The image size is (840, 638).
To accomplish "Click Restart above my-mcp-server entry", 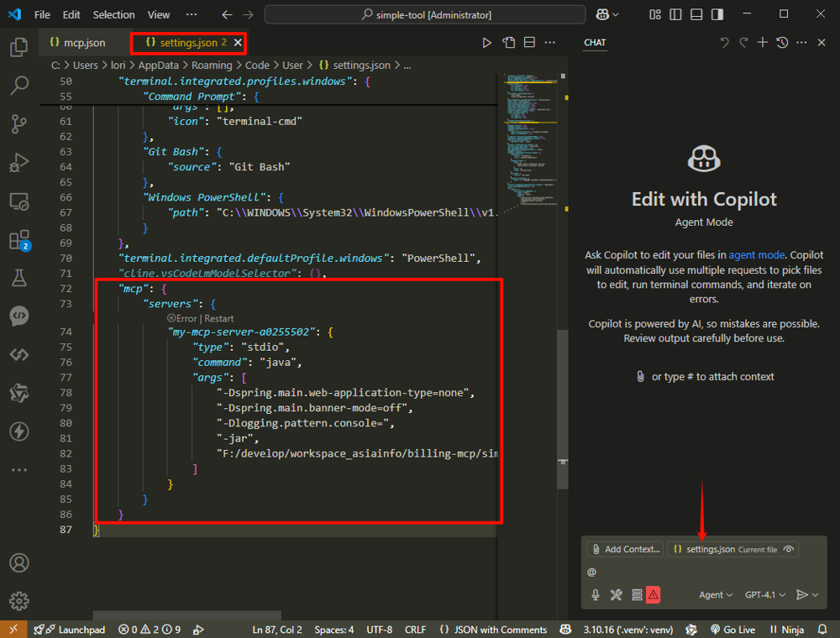I will pos(218,318).
